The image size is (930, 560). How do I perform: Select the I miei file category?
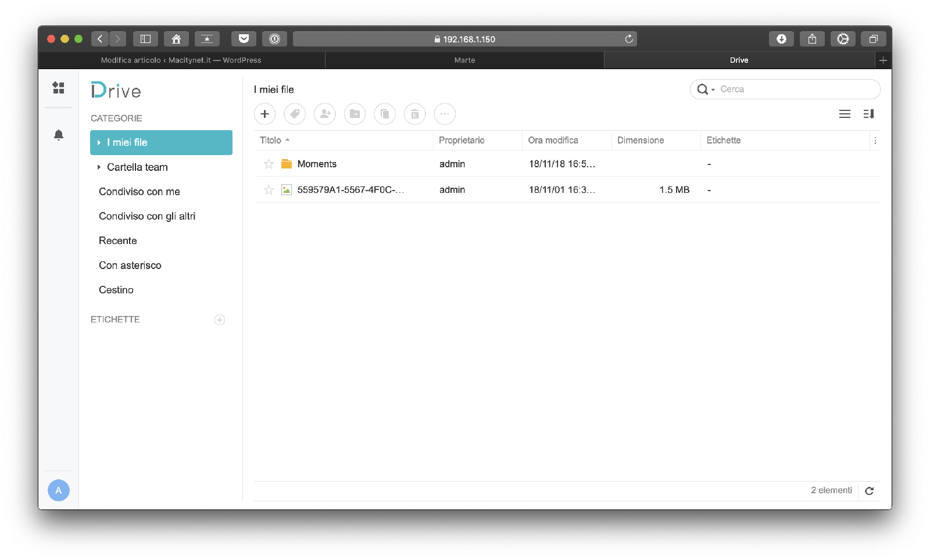162,142
